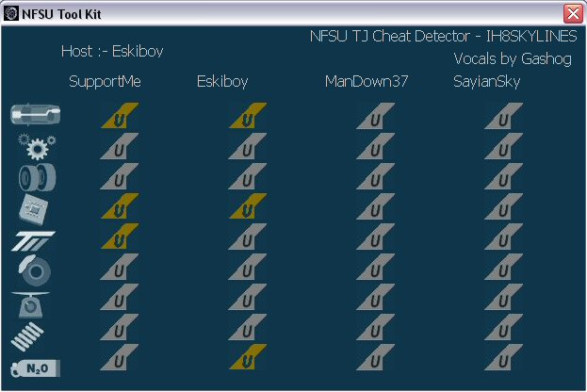Screen dimensions: 587x392
Task: Close the NFSU Tool Kit window
Action: [x=573, y=14]
